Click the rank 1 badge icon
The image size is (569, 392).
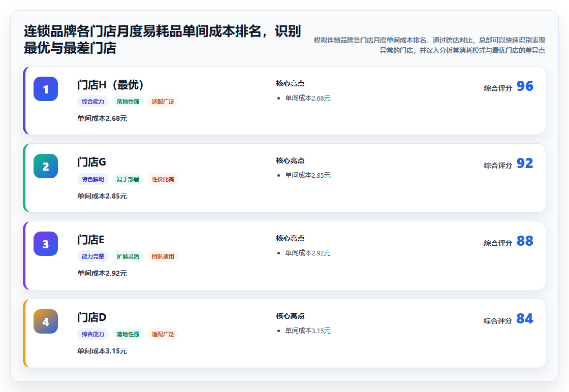(46, 89)
